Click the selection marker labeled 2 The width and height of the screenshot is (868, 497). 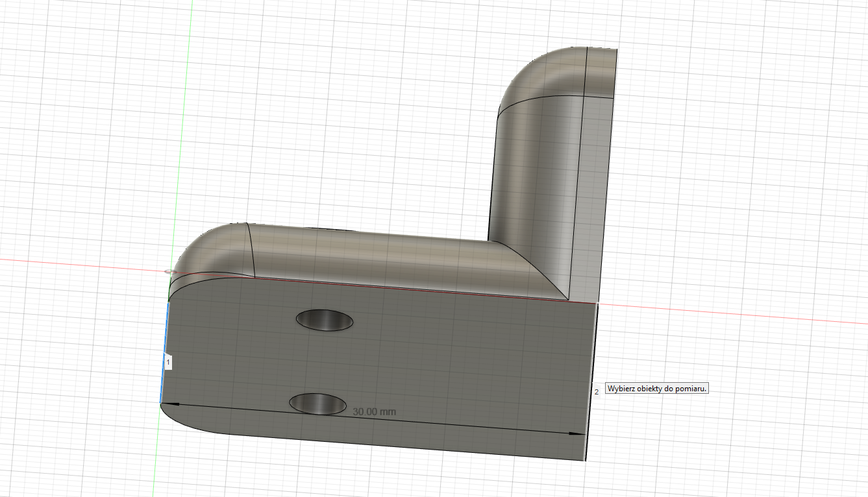596,392
